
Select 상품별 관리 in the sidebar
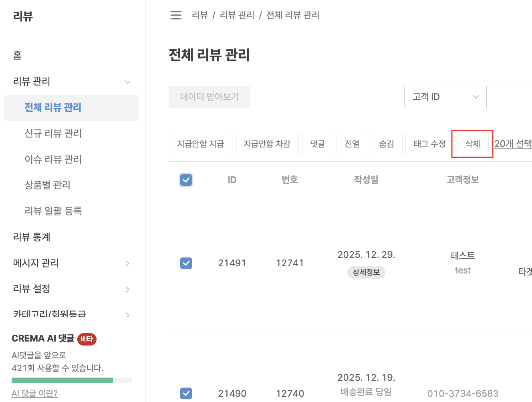coord(48,185)
